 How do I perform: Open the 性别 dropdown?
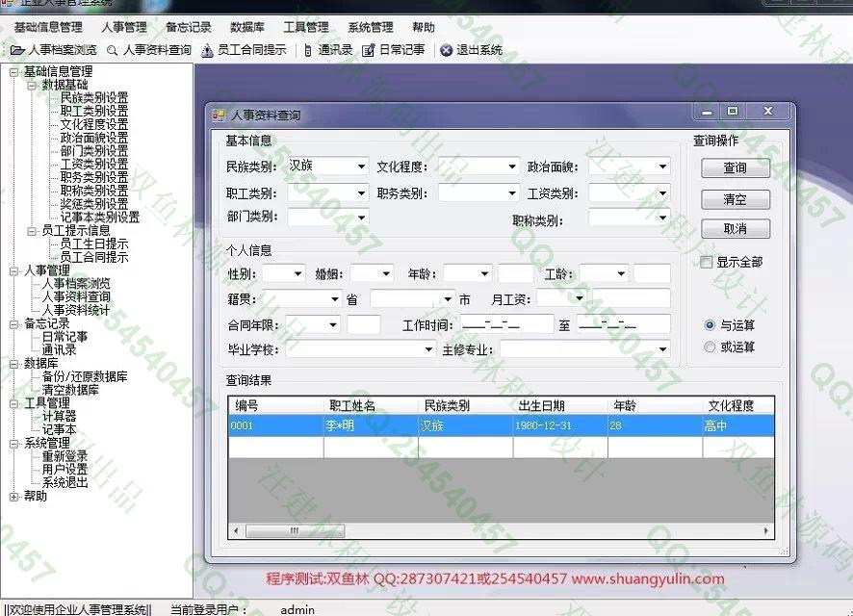[298, 273]
